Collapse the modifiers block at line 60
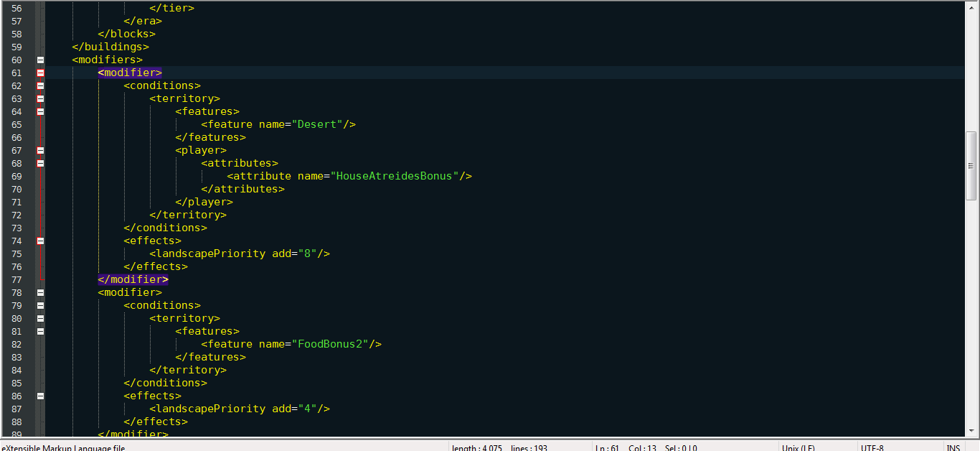980x451 pixels. point(40,60)
